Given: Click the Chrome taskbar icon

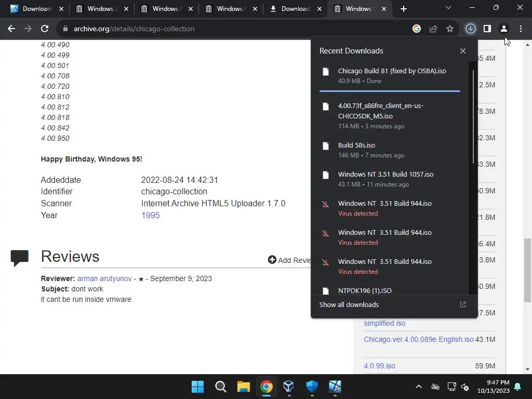Looking at the screenshot, I should (267, 387).
